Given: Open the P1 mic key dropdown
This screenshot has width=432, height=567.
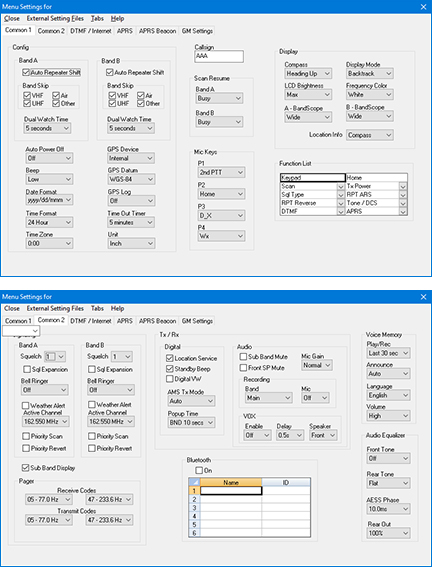Looking at the screenshot, I should coord(222,172).
